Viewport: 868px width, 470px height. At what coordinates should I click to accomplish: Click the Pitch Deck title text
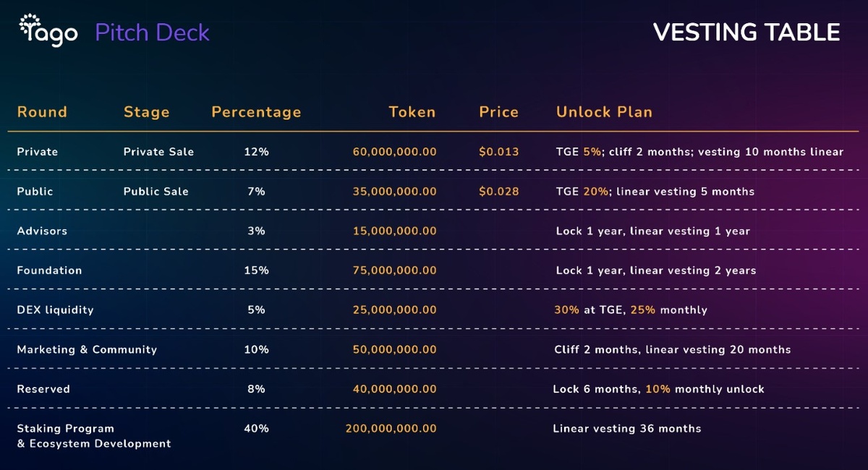(152, 33)
